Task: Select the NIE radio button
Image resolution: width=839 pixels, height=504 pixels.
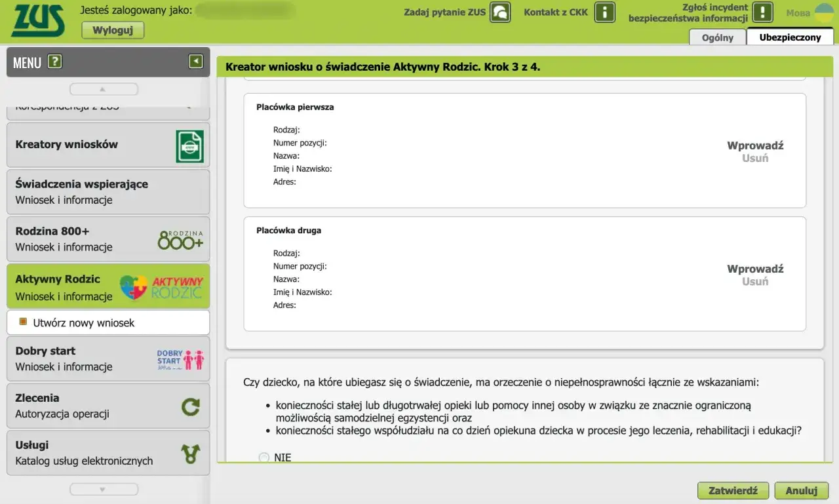Action: (264, 457)
